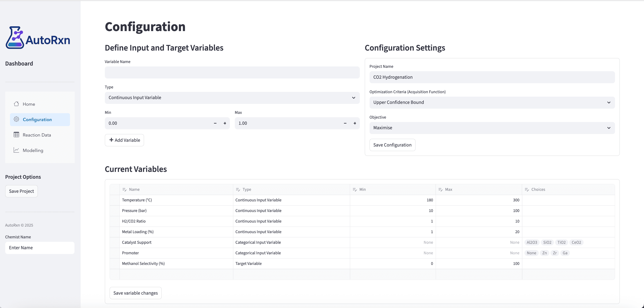The height and width of the screenshot is (308, 644).
Task: Open Reaction Data using its table icon
Action: pos(16,135)
